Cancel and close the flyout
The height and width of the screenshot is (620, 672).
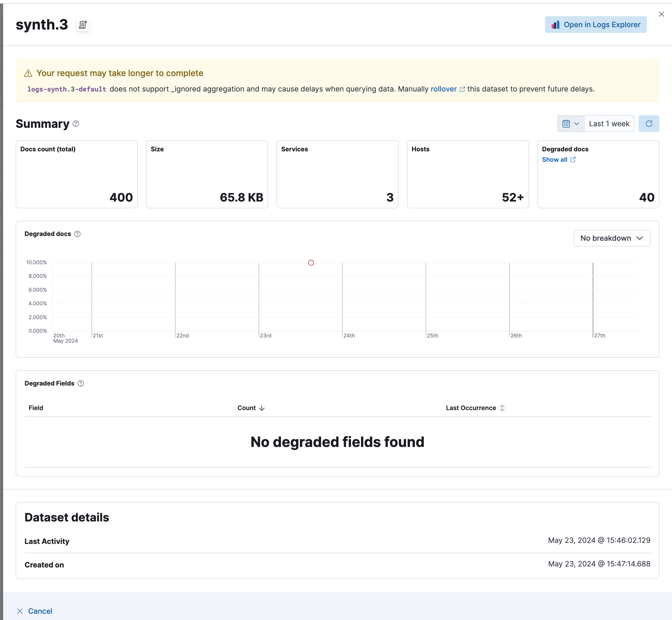[34, 611]
